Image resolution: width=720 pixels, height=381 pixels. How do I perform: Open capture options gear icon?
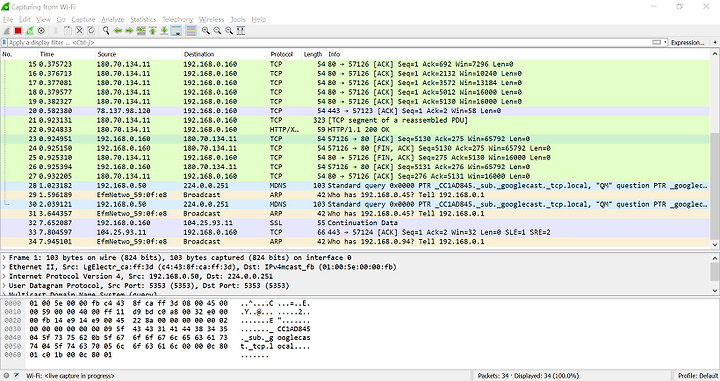(x=41, y=31)
